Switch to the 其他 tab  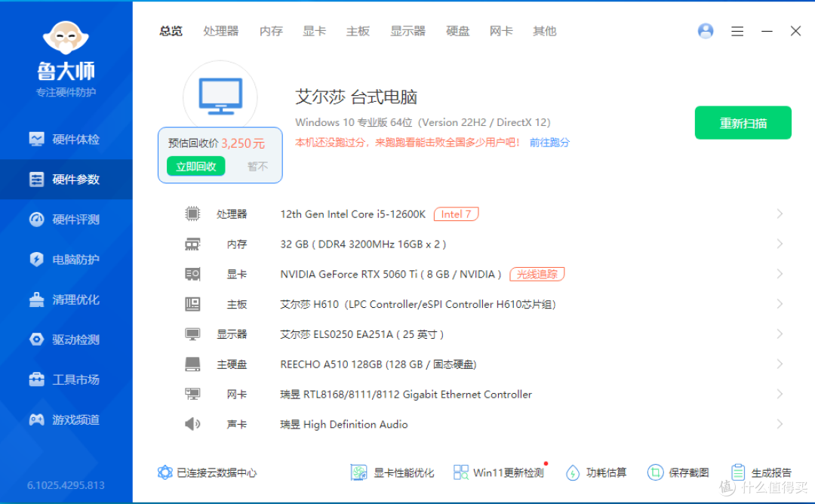tap(545, 31)
